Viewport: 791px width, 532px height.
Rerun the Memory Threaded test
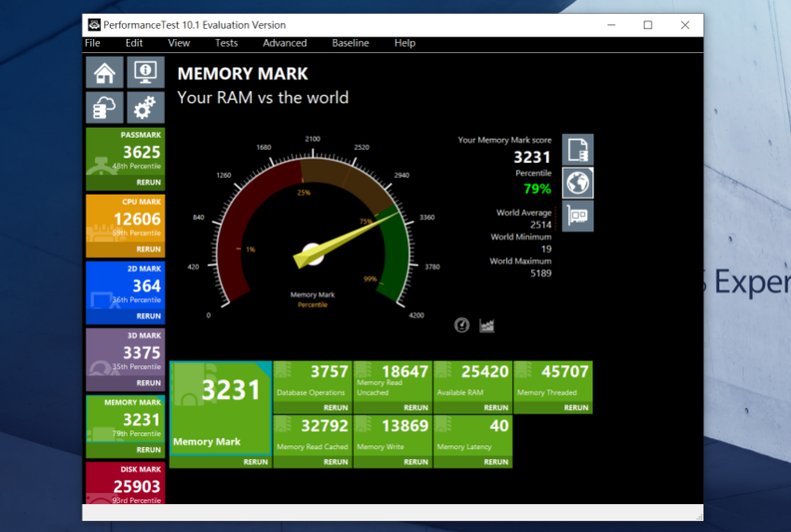(576, 407)
